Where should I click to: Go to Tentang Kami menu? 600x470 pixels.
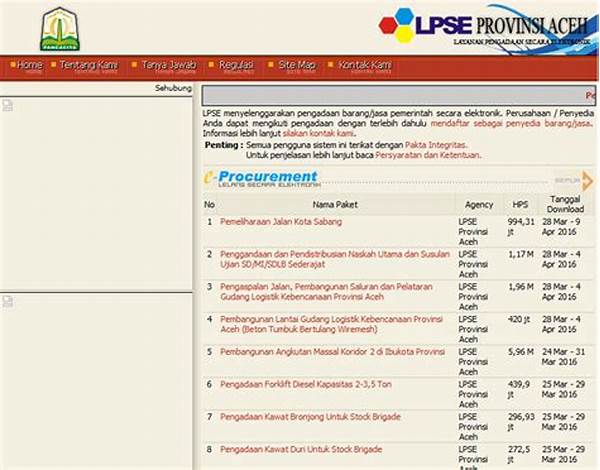[x=88, y=65]
